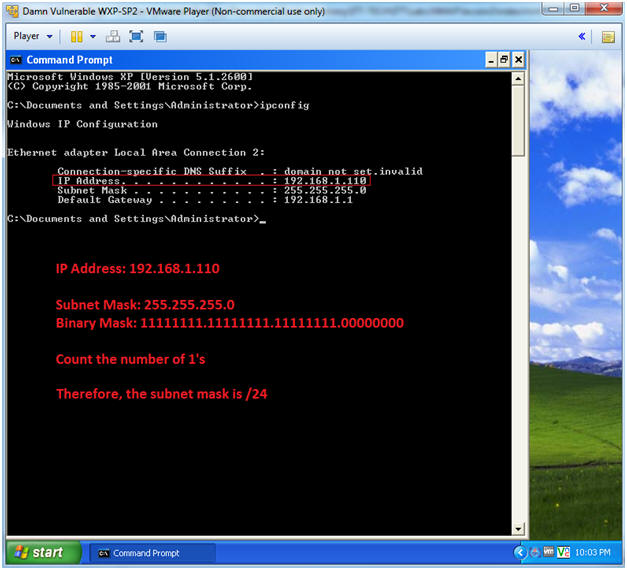Click the Connection-specific DNS Suffix line

240,171
